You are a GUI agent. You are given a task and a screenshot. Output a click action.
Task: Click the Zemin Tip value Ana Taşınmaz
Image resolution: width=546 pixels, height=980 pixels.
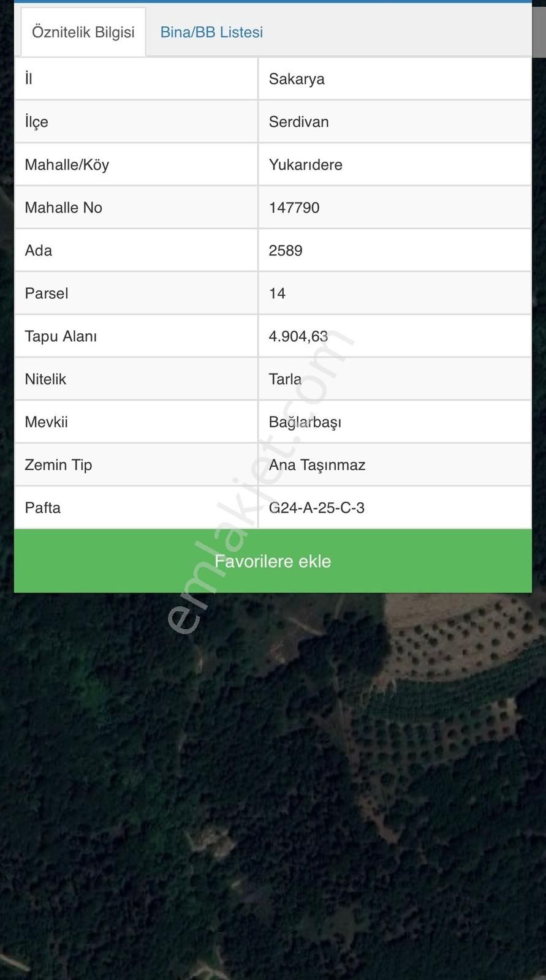[x=317, y=464]
